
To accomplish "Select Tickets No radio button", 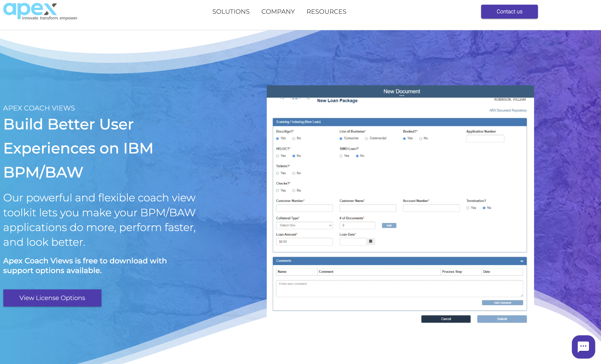I will 294,173.
